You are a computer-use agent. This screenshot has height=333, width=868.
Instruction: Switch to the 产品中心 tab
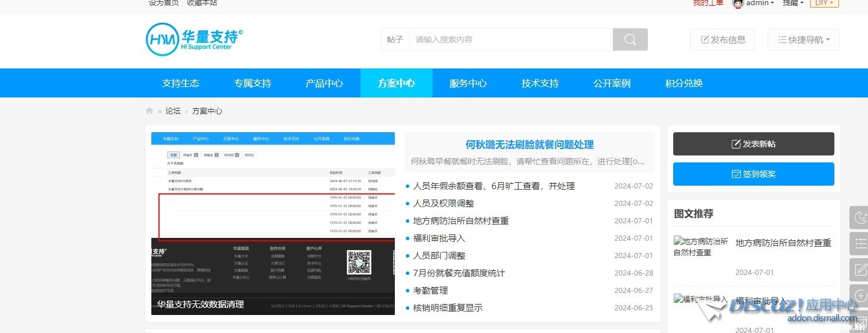click(x=324, y=83)
